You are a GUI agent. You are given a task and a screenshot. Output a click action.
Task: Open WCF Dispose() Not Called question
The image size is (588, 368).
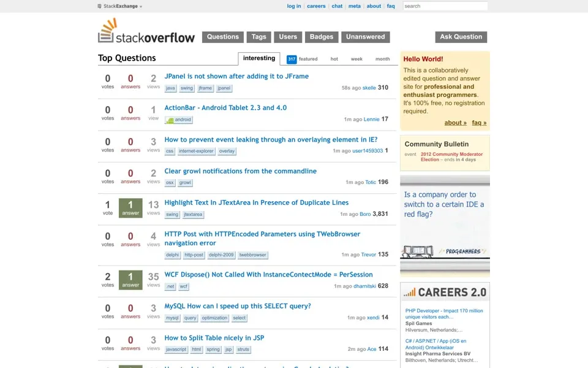(x=268, y=275)
